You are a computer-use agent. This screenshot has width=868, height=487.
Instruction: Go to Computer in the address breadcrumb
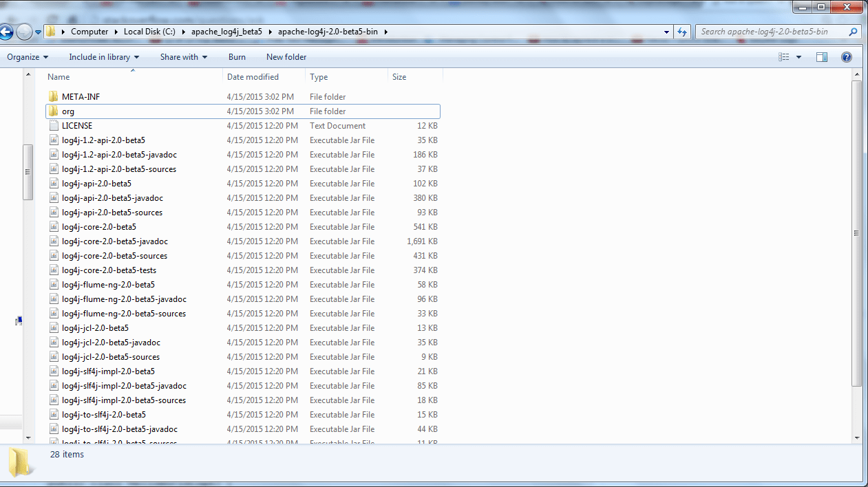(x=89, y=32)
